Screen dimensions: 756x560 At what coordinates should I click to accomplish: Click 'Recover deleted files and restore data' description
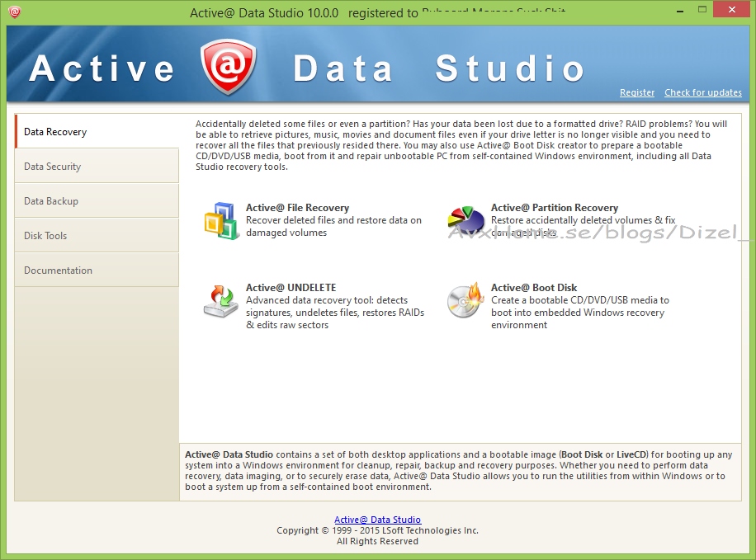tap(333, 227)
